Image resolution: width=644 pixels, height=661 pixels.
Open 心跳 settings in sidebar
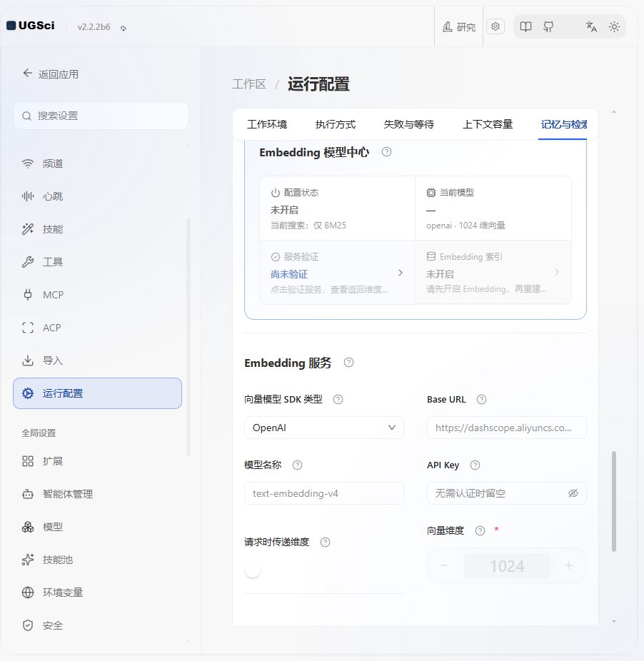[97, 196]
